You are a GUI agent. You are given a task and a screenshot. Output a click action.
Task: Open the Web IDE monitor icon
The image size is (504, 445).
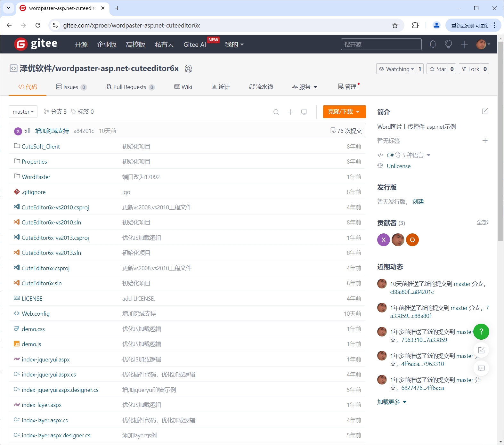[x=304, y=112]
